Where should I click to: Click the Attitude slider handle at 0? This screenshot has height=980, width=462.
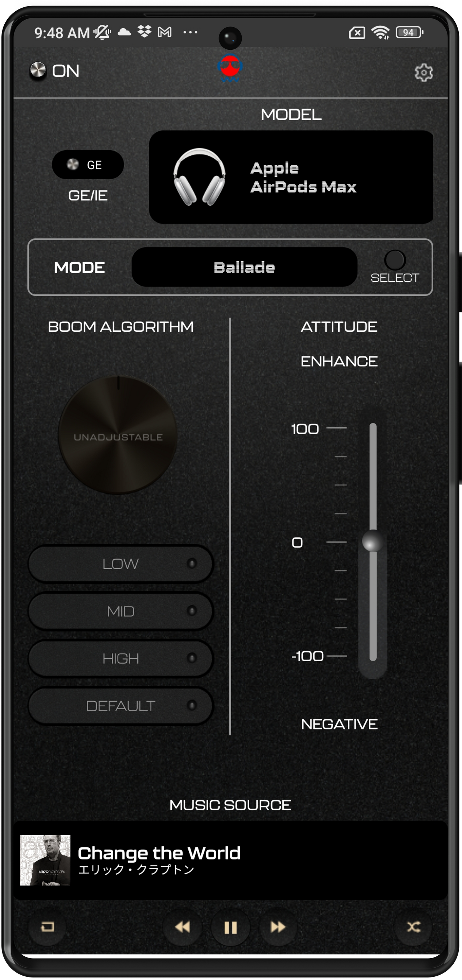tap(373, 540)
